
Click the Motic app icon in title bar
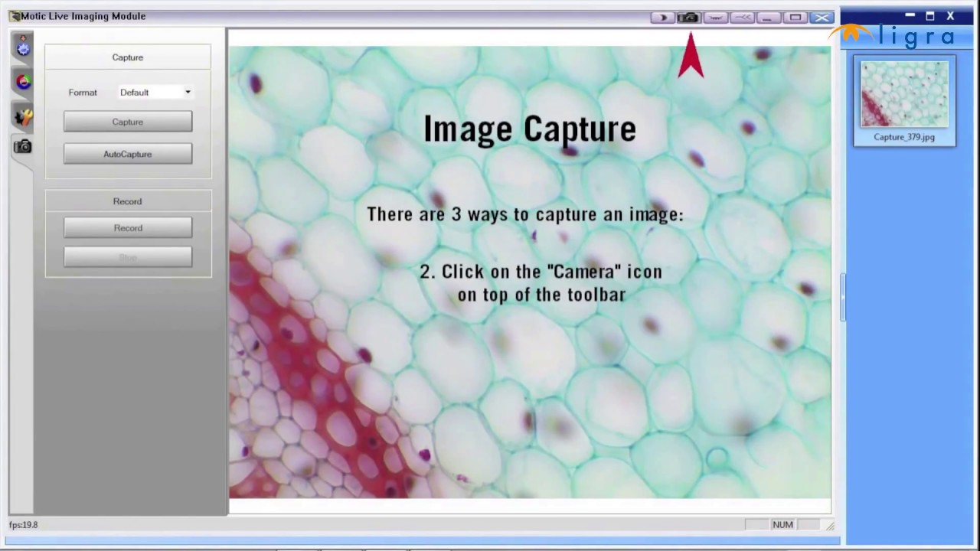pyautogui.click(x=15, y=16)
